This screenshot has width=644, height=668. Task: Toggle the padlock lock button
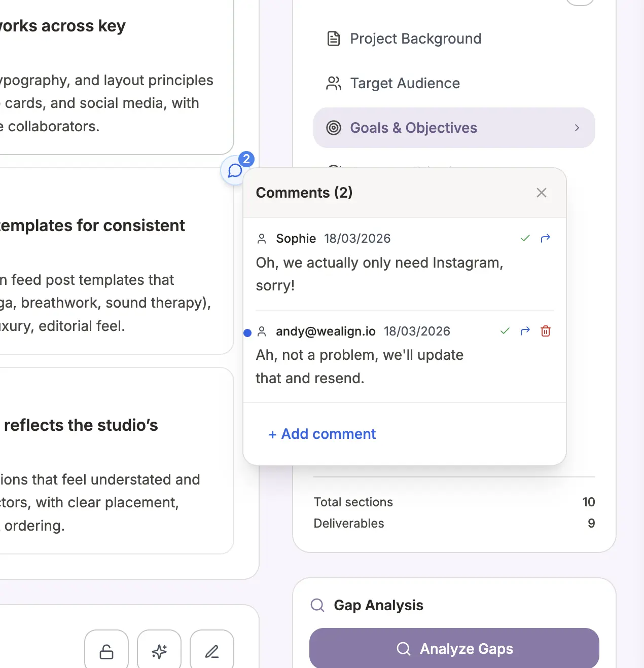point(106,651)
